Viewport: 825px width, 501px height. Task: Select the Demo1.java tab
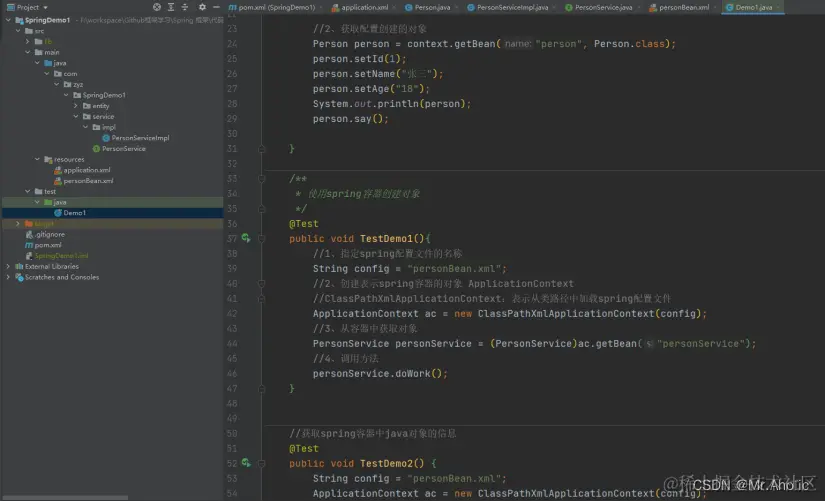point(753,7)
